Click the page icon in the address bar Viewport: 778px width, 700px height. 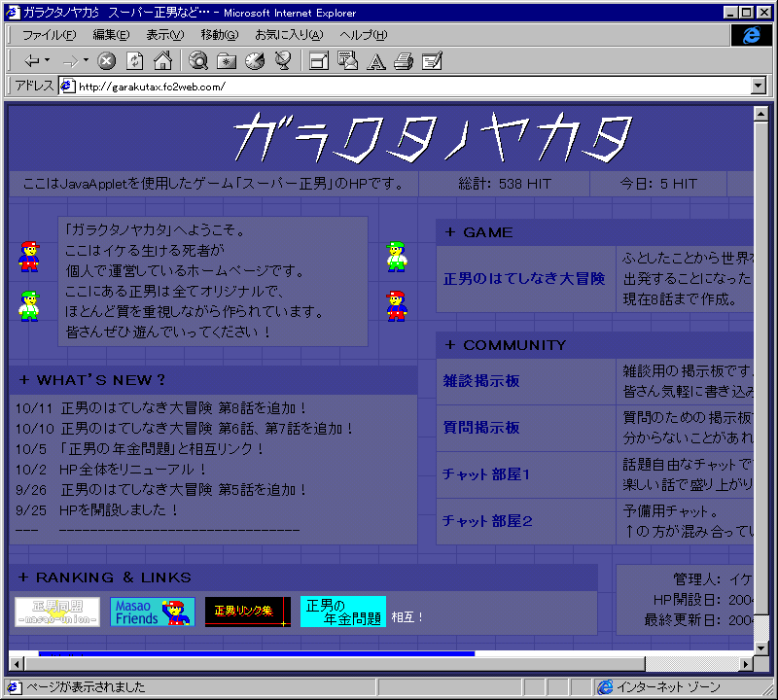pos(67,87)
